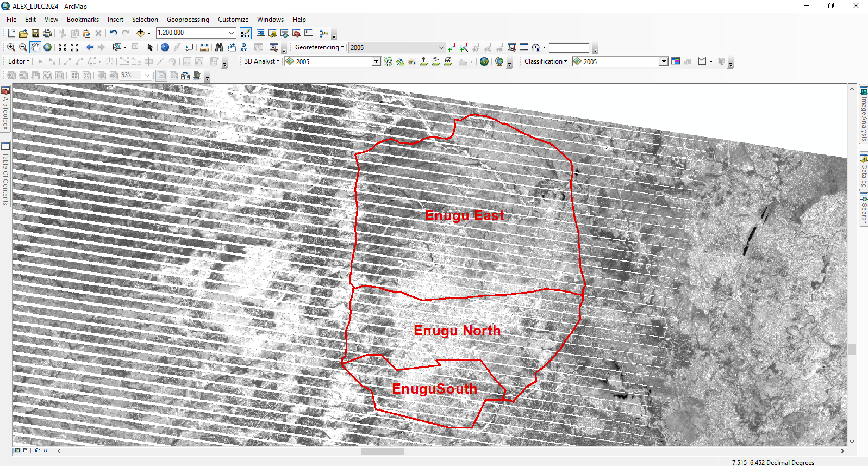Launch the Search window icon in toolbar
868x466 pixels.
point(285,33)
